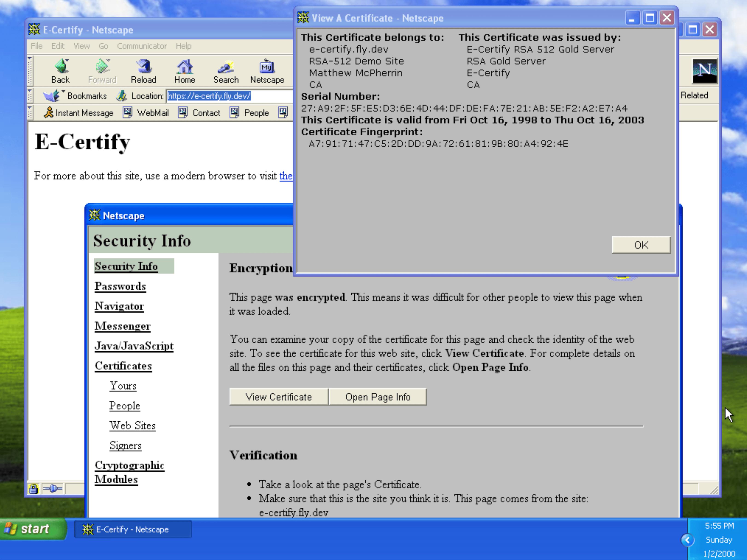747x560 pixels.
Task: Open the View menu
Action: click(x=82, y=46)
